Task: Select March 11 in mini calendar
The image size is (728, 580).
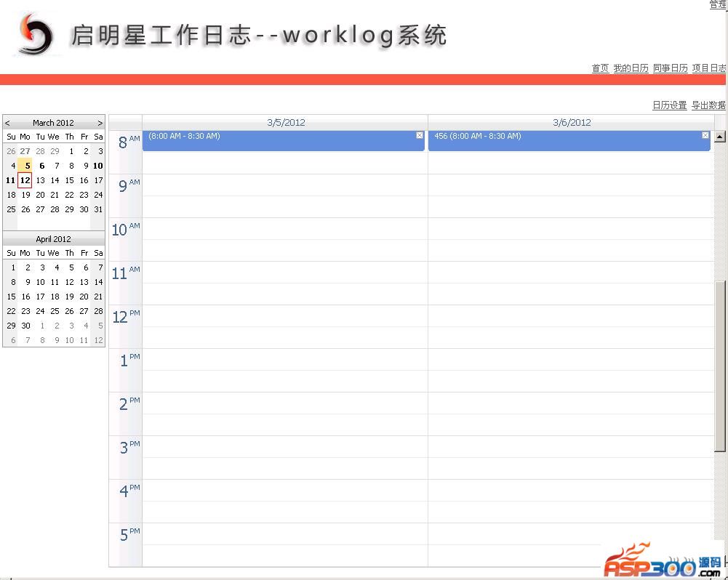Action: (11, 180)
